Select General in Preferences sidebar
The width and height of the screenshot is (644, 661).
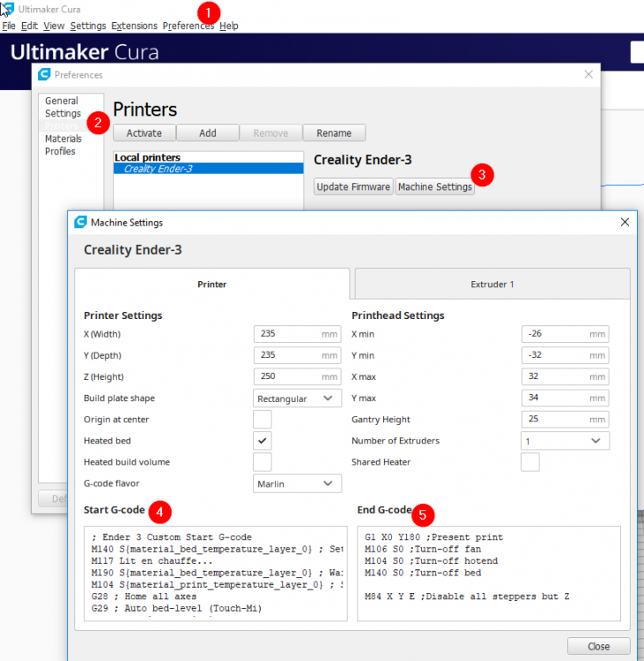tap(62, 100)
